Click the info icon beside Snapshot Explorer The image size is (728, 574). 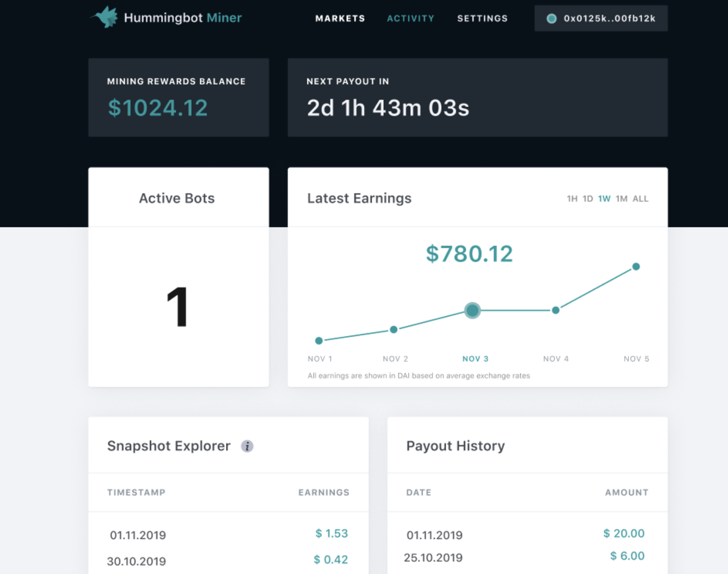click(x=247, y=446)
